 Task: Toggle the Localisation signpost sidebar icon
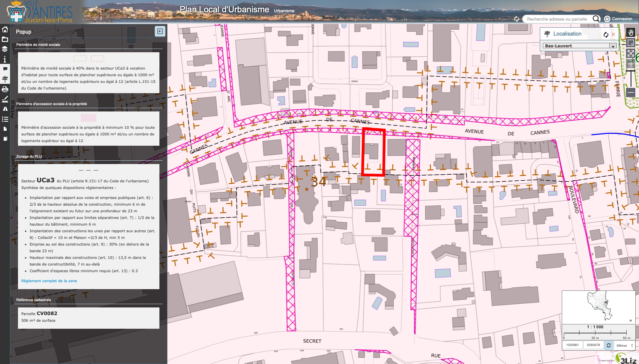tap(5, 79)
